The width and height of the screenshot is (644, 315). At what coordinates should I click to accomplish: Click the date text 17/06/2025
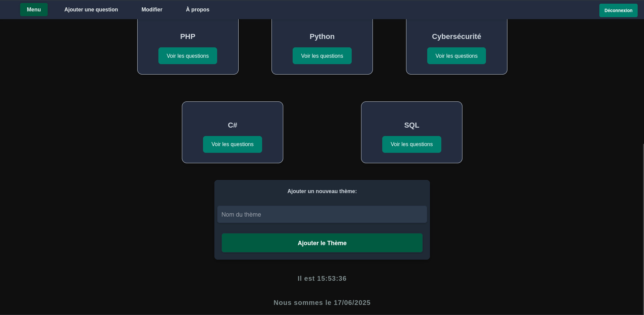[x=322, y=303]
